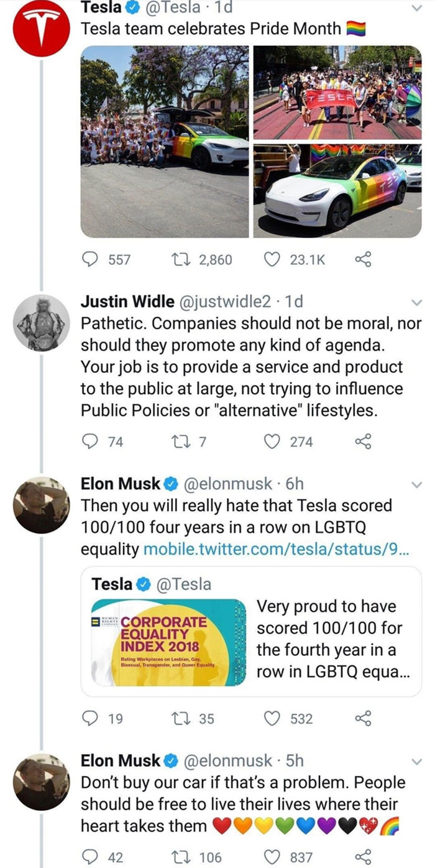Open Tesla's circular profile logo
The width and height of the screenshot is (435, 868).
coord(40,24)
